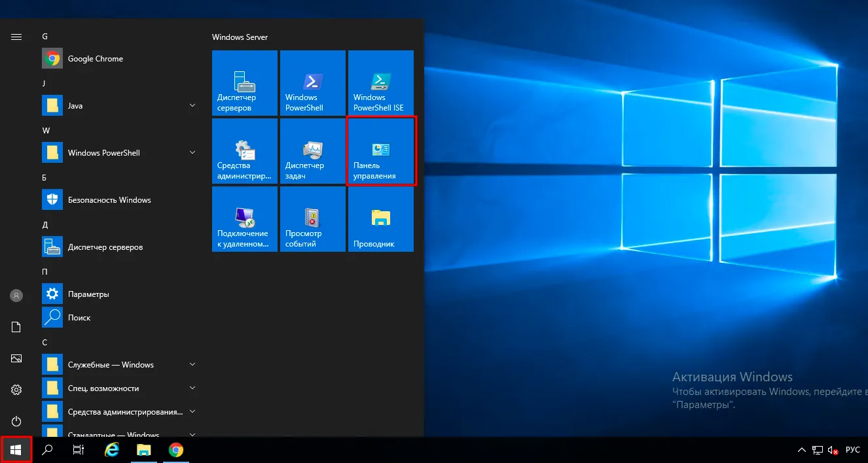Click the letter Д header in app list
Viewport: 868px width, 463px height.
coord(45,225)
